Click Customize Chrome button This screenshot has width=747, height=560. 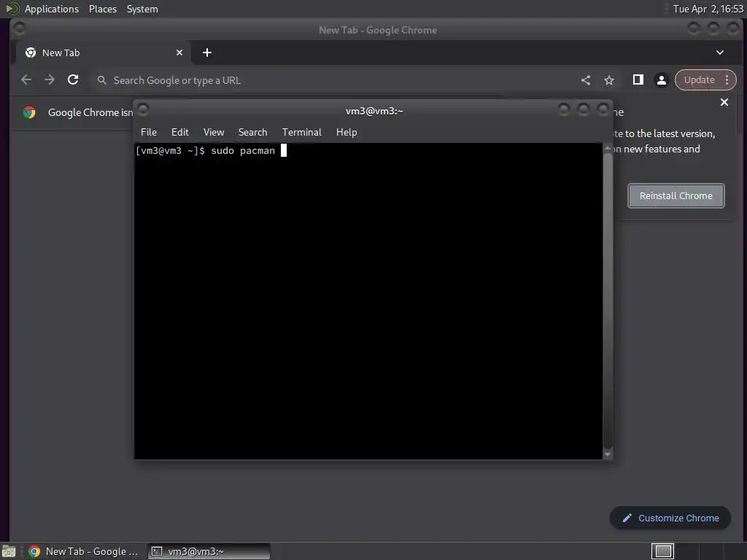point(670,518)
